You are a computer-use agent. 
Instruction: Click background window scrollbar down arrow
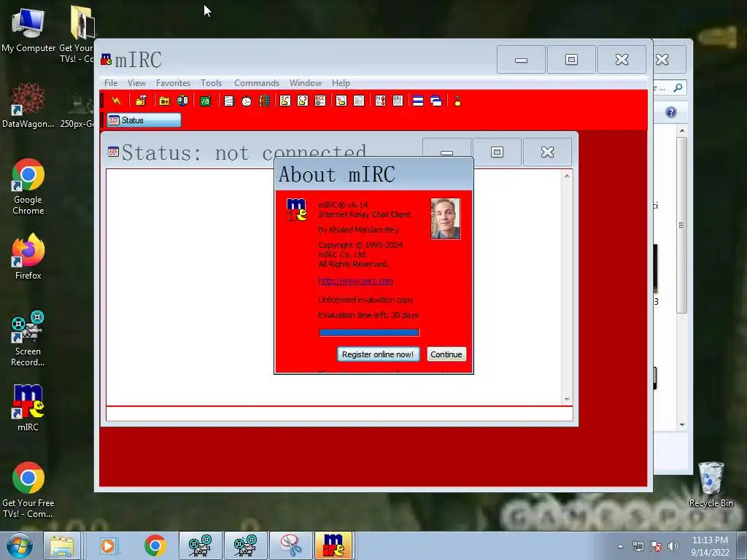pos(682,425)
